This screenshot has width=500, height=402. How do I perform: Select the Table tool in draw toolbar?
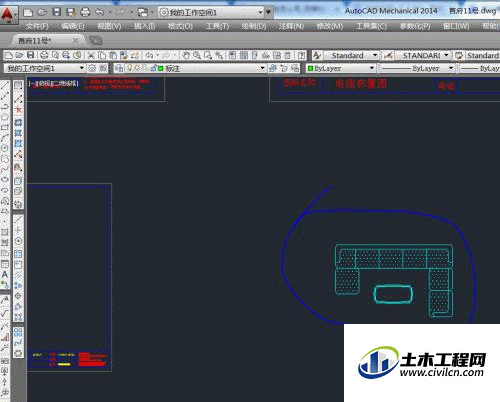[5, 264]
